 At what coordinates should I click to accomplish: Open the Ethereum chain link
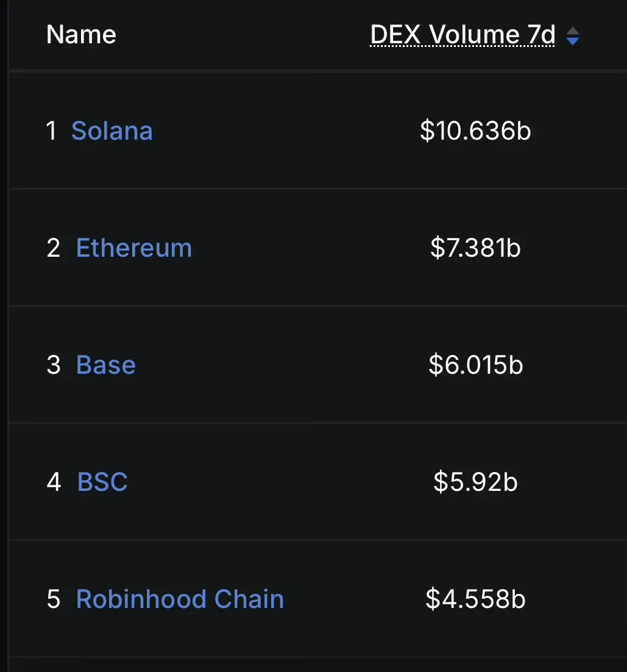coord(134,248)
